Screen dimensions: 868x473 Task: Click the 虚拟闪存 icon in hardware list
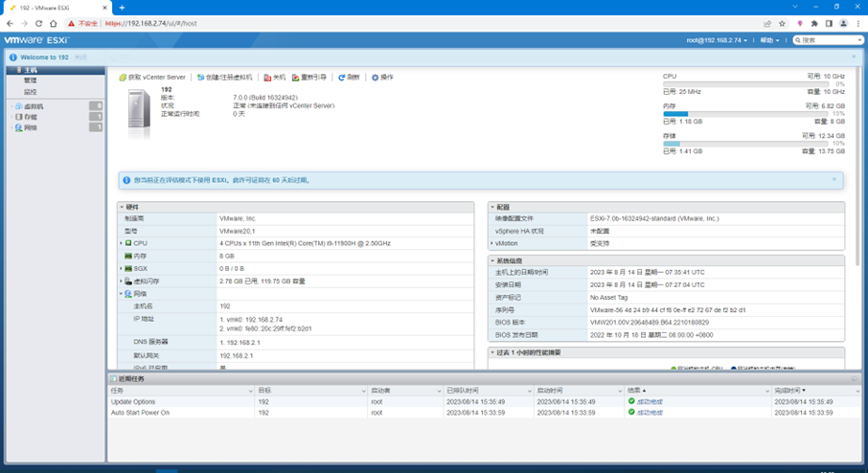(x=128, y=282)
